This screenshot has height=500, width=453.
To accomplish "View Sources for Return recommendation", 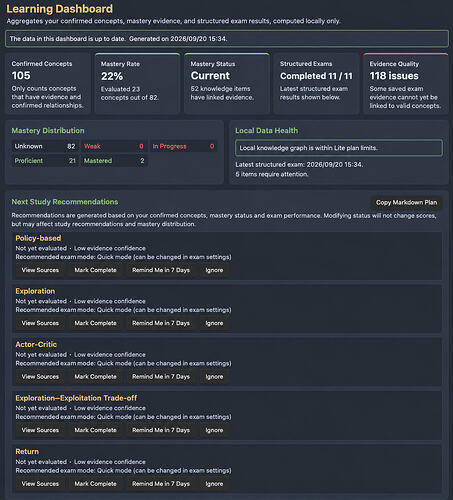I will [x=40, y=484].
